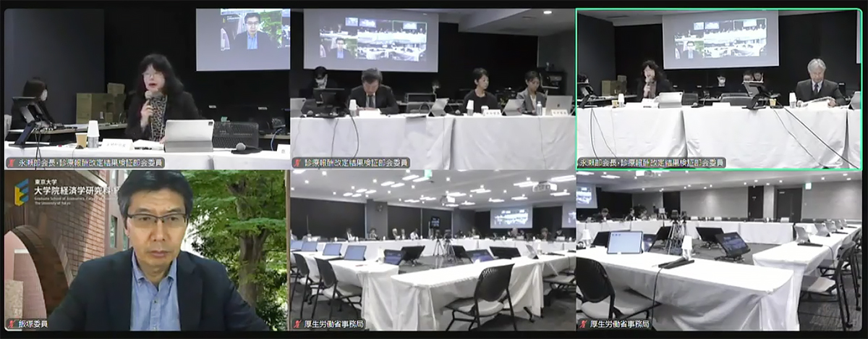Click muted mic icon in woman close-up tile
The height and width of the screenshot is (339, 868).
(11, 163)
